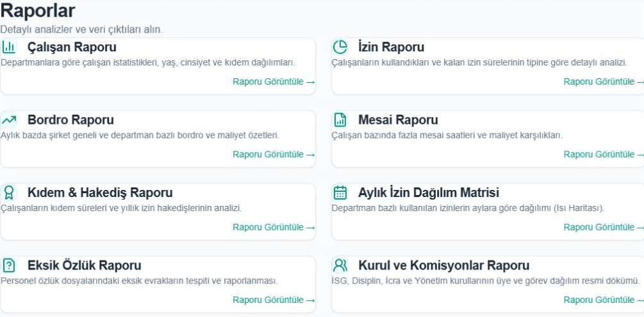This screenshot has height=317, width=644.
Task: Click description 'Çalışan bazında fazla mesai saatleri'
Action: [447, 135]
